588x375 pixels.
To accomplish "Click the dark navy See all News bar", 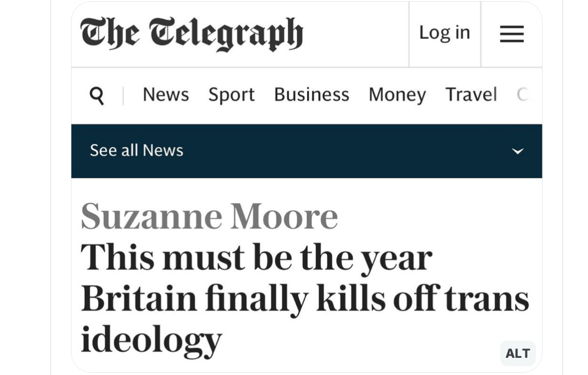I will tap(333, 151).
